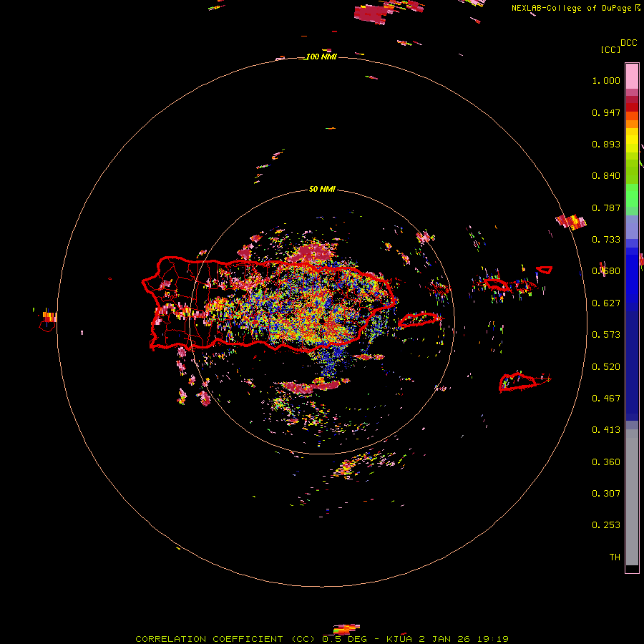The width and height of the screenshot is (644, 644).
Task: Click the 0.467 scale value
Action: tap(606, 399)
